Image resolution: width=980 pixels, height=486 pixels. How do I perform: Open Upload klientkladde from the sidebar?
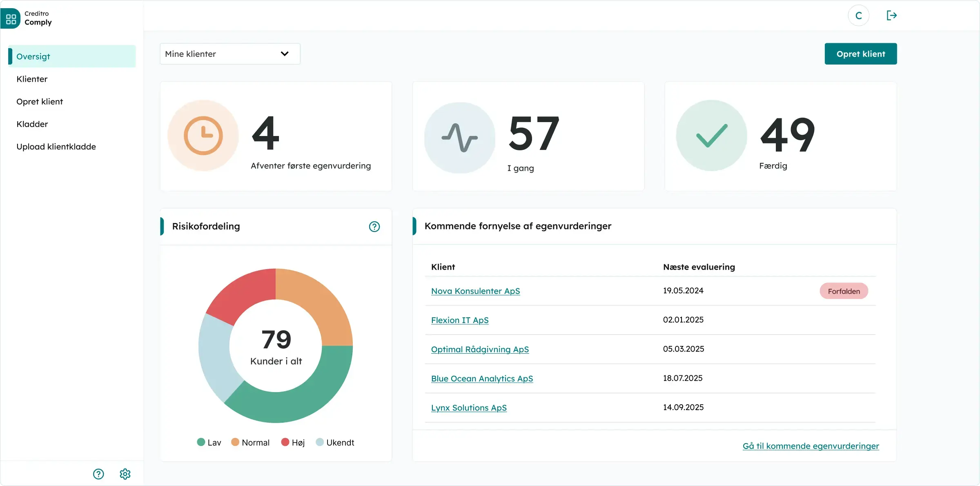56,146
